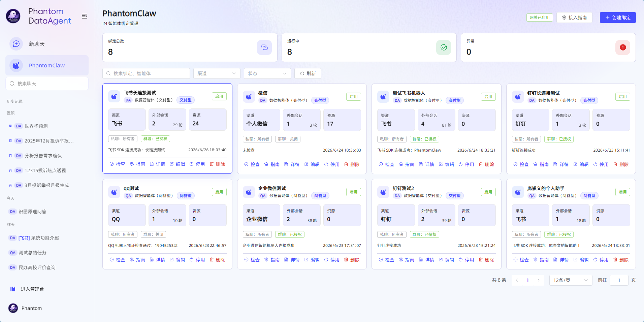Click 进入管理台 link in sidebar
This screenshot has width=644, height=322.
tap(32, 289)
